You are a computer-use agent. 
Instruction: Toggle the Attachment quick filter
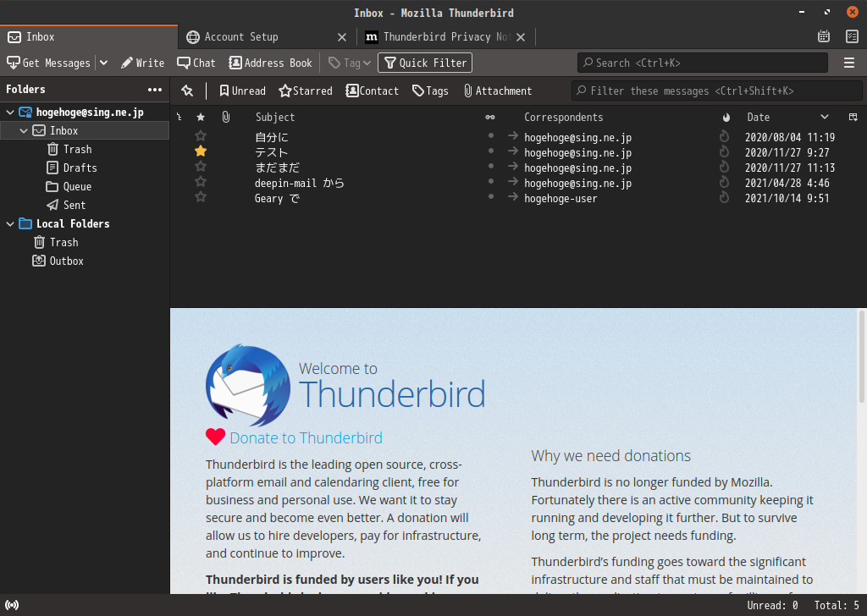498,91
